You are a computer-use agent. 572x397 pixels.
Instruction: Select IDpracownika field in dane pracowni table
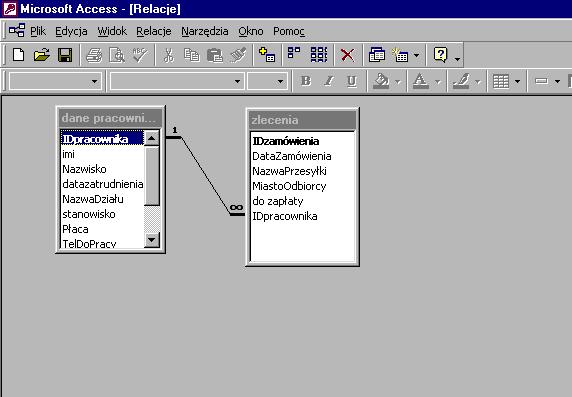click(x=102, y=139)
